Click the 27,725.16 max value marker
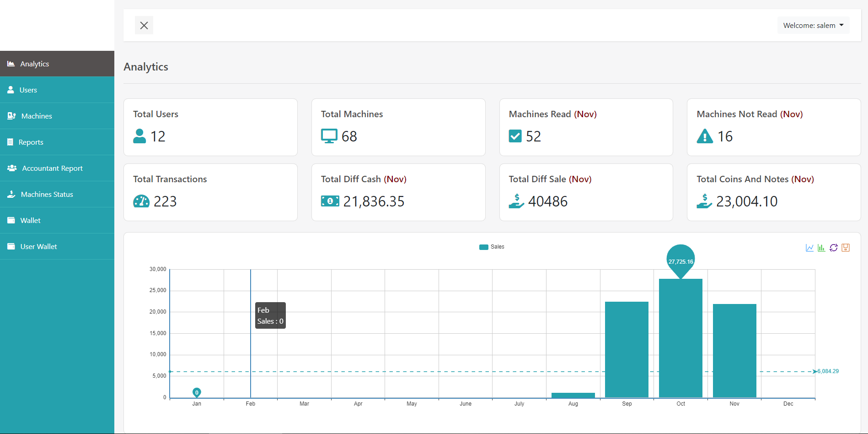The image size is (868, 434). pos(680,260)
